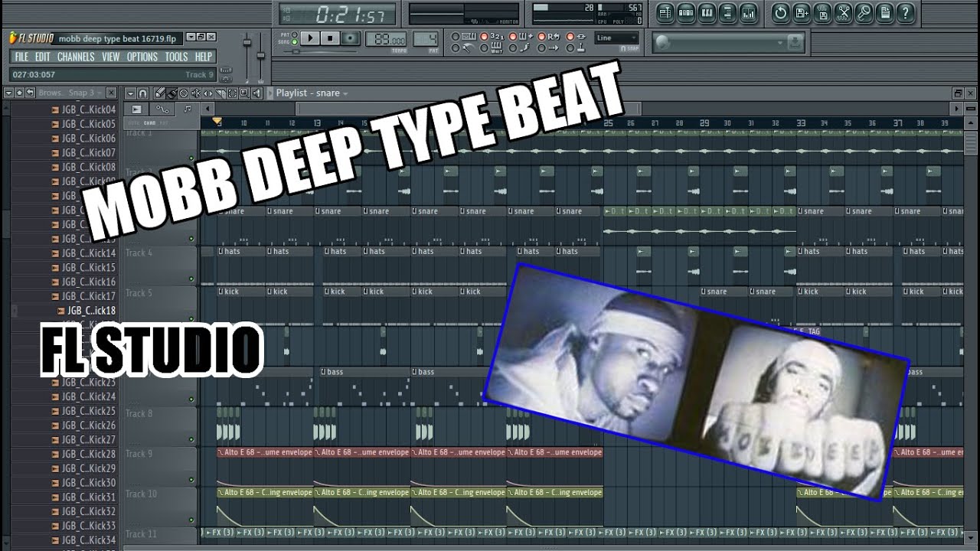980x551 pixels.
Task: Select the Zoom magnifier tool in Playlist
Action: pos(244,93)
